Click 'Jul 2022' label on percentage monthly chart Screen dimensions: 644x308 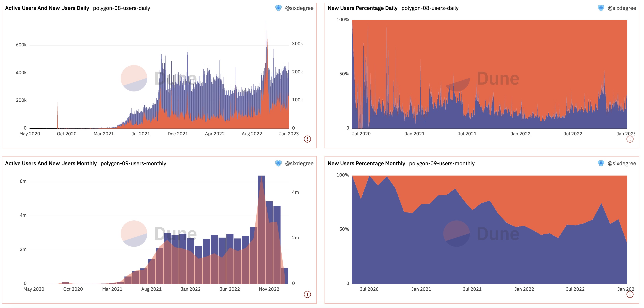575,289
